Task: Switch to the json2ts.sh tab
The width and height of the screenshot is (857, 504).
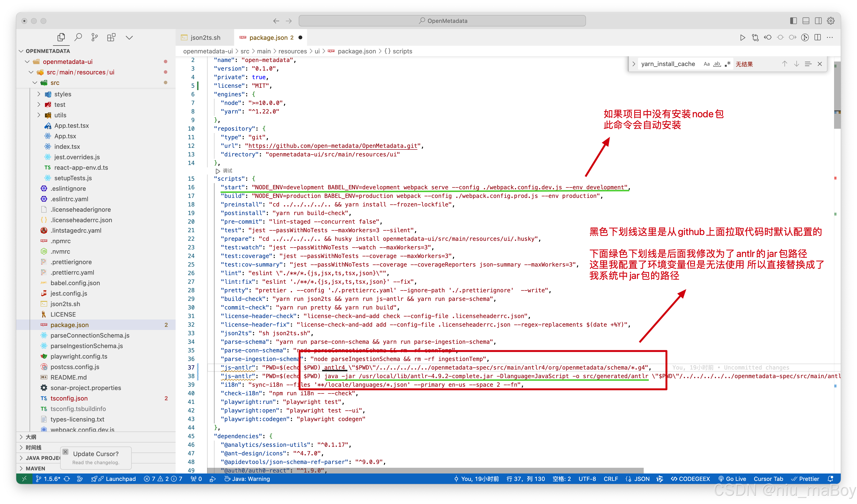Action: [x=205, y=37]
